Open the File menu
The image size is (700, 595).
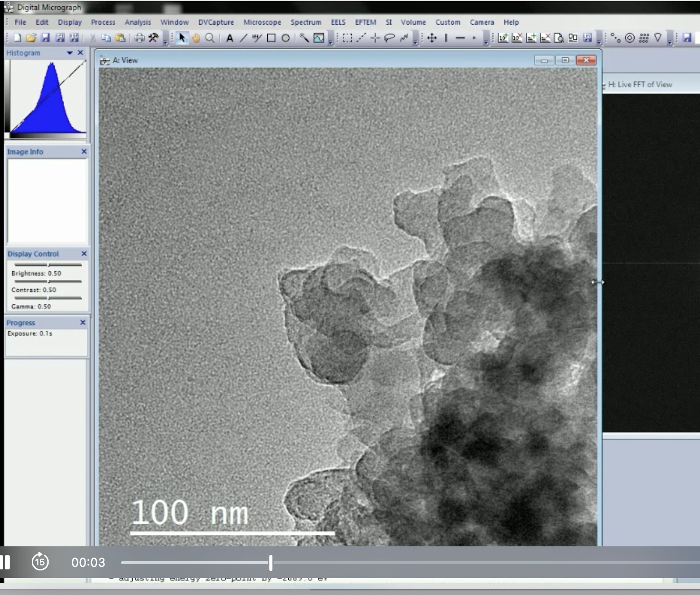20,22
